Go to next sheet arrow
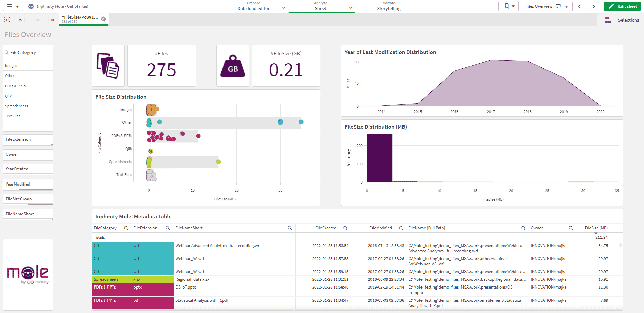The image size is (644, 313). click(x=594, y=6)
